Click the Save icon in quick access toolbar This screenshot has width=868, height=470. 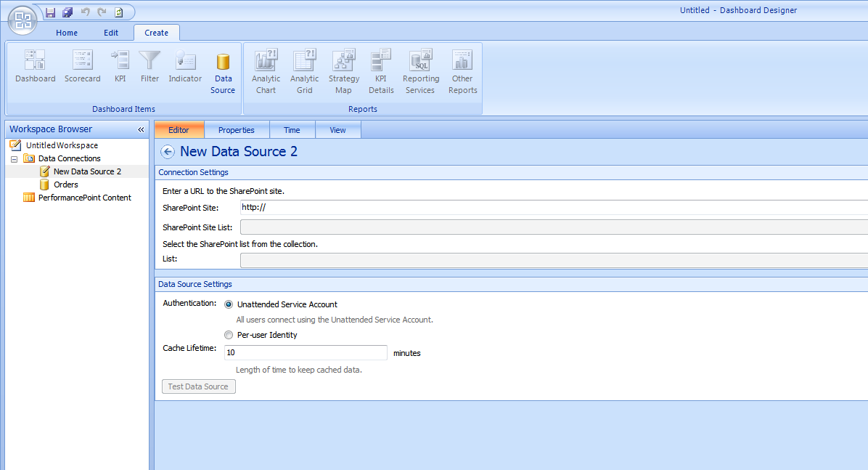coord(50,12)
